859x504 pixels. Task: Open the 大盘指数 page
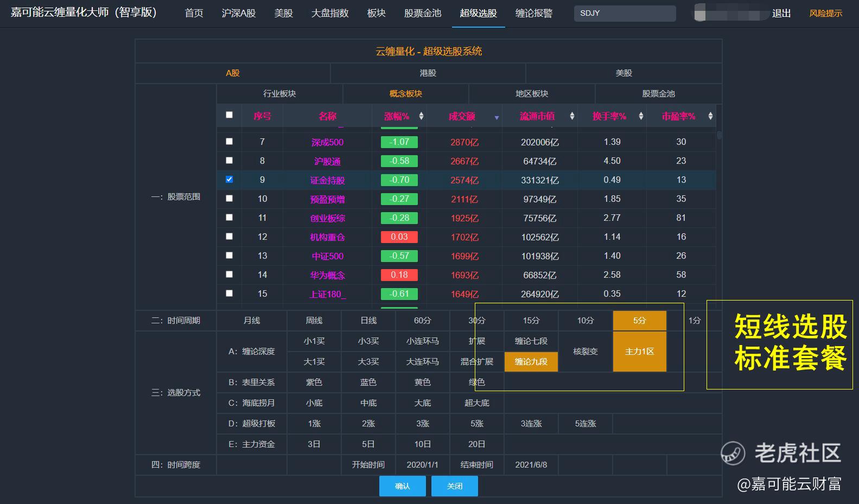tap(330, 13)
